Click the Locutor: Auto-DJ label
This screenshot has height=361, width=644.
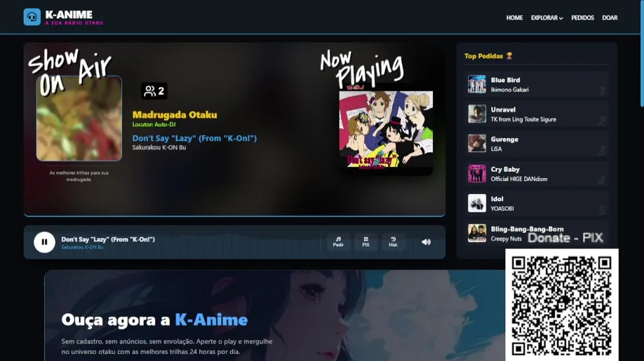click(154, 124)
